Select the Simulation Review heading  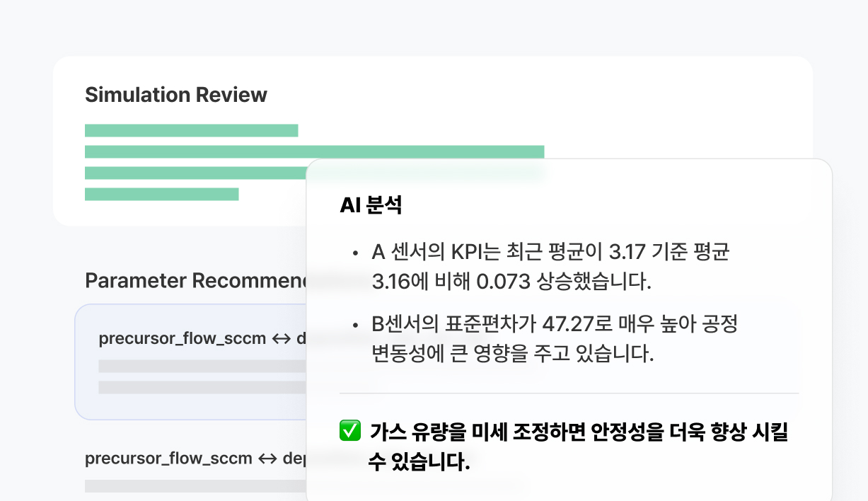pyautogui.click(x=176, y=96)
